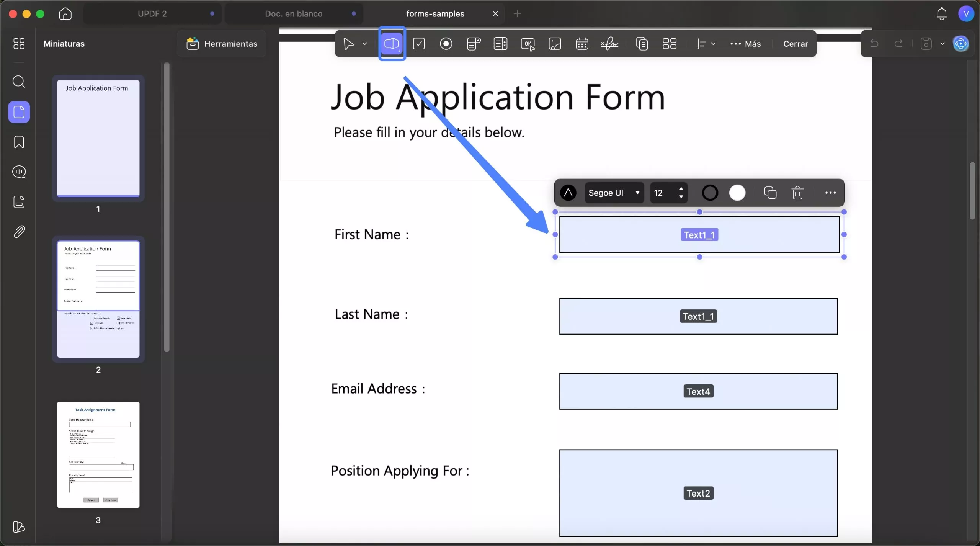The width and height of the screenshot is (980, 546).
Task: Open the Más menu
Action: (745, 44)
